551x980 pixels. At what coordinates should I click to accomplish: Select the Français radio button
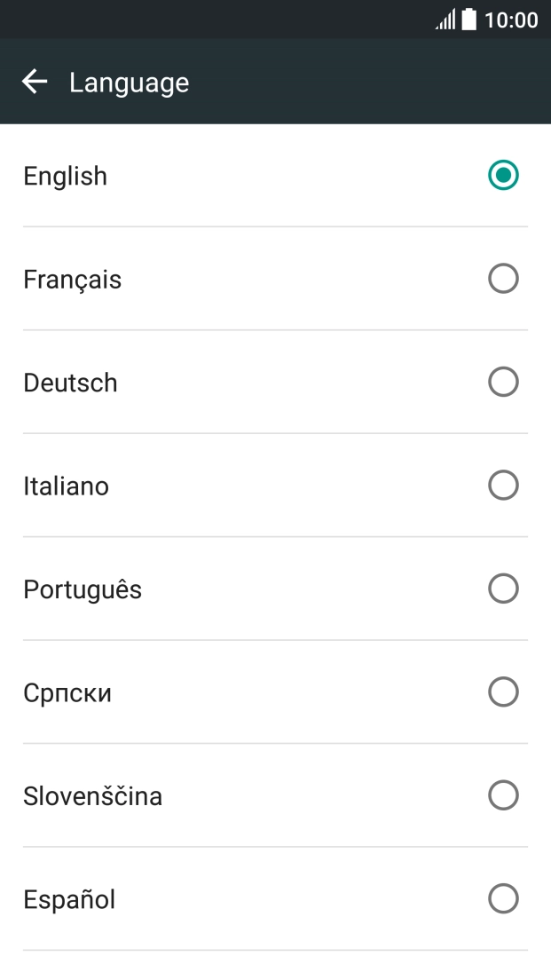click(x=503, y=278)
